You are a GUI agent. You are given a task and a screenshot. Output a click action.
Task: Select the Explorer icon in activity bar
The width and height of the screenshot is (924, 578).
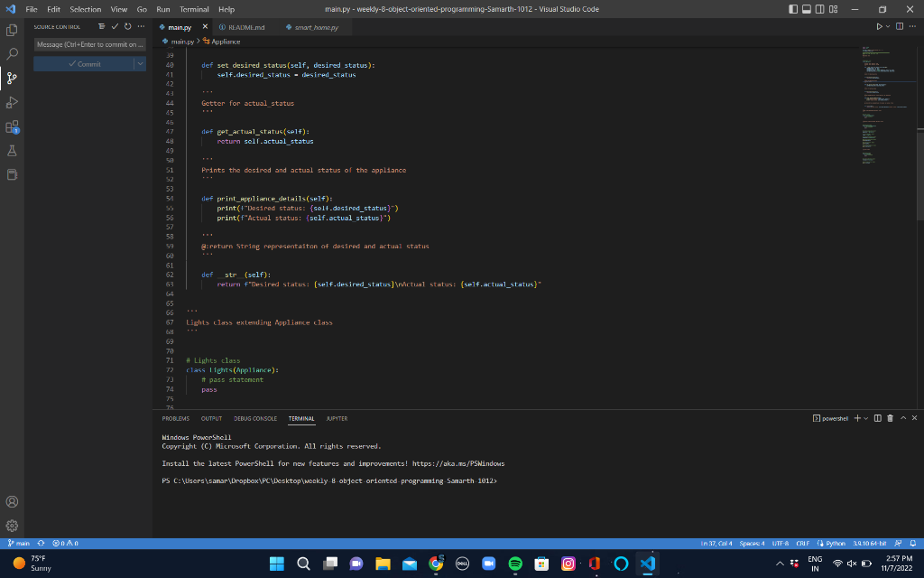(12, 29)
